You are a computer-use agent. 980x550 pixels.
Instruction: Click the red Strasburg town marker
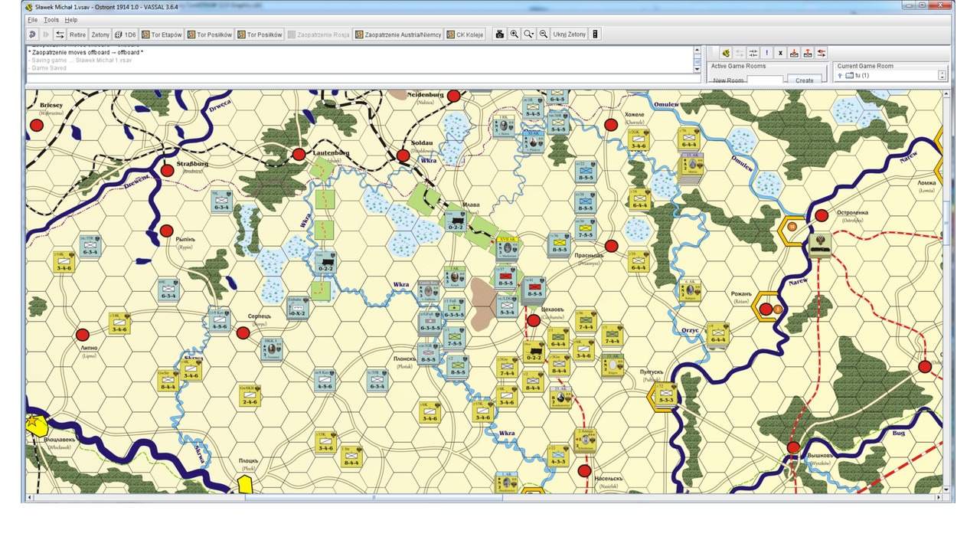[x=167, y=170]
